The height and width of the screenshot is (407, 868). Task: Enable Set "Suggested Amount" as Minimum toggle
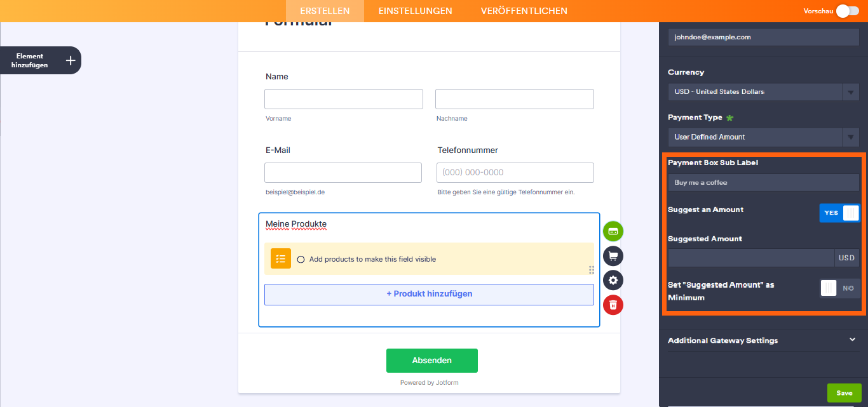coord(839,288)
